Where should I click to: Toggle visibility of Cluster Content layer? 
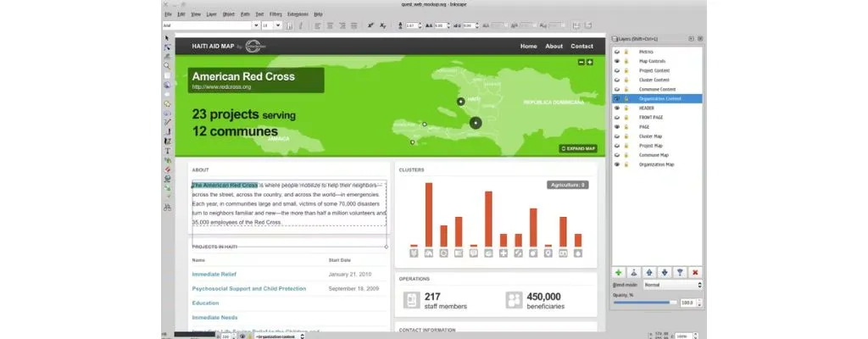(617, 80)
